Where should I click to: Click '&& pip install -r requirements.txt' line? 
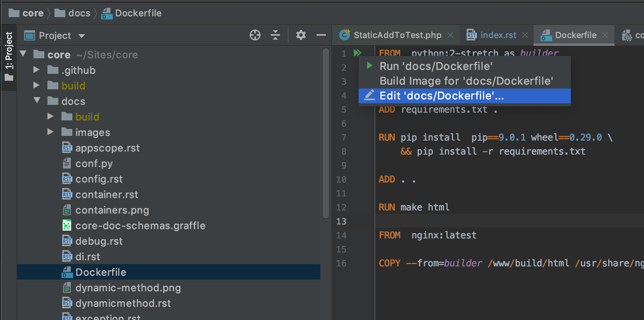tap(493, 151)
